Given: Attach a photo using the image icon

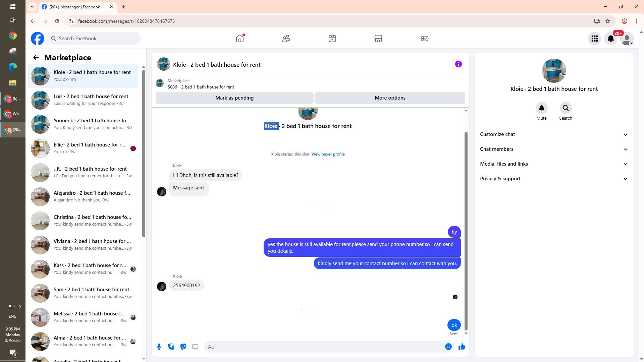Looking at the screenshot, I should pyautogui.click(x=171, y=347).
